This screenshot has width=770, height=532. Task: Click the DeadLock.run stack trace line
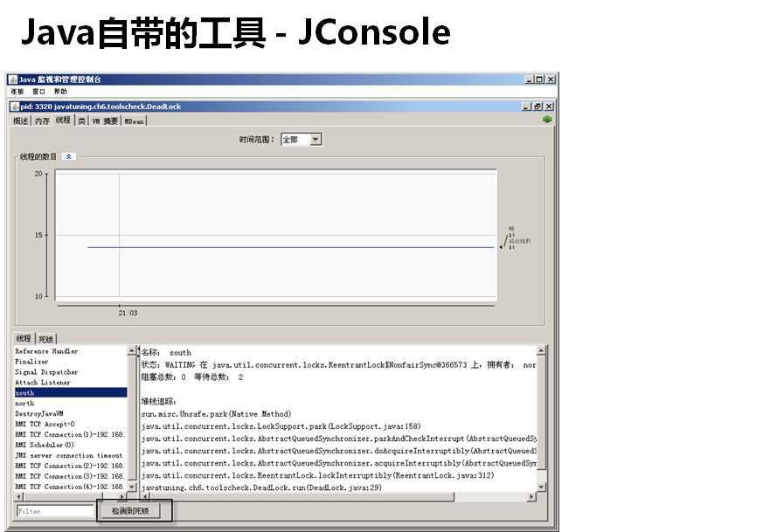click(x=261, y=487)
